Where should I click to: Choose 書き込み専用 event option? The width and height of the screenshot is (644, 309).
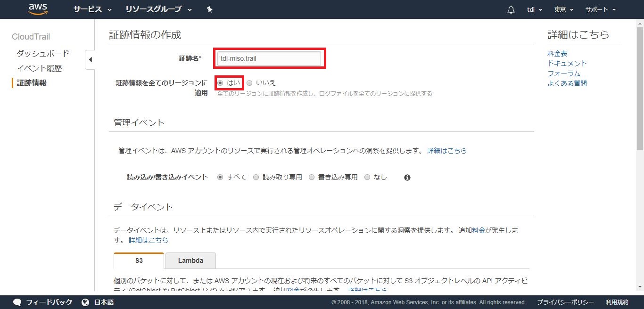pos(312,178)
